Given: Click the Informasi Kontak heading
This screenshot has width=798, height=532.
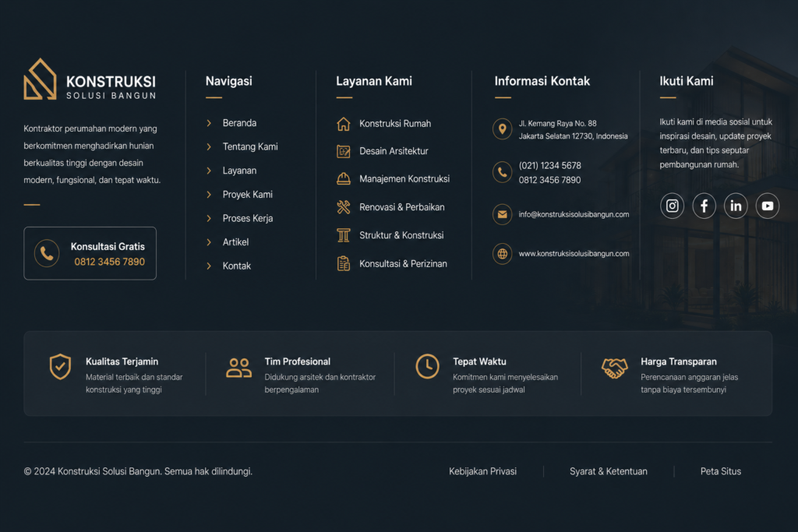Looking at the screenshot, I should pos(542,81).
